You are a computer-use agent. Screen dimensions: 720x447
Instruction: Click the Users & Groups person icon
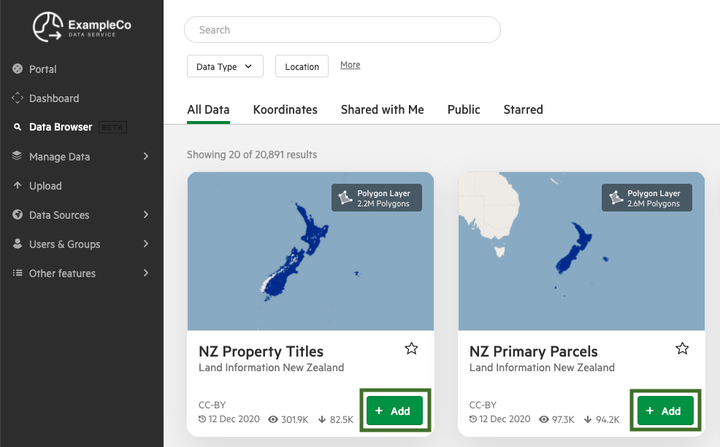[17, 243]
